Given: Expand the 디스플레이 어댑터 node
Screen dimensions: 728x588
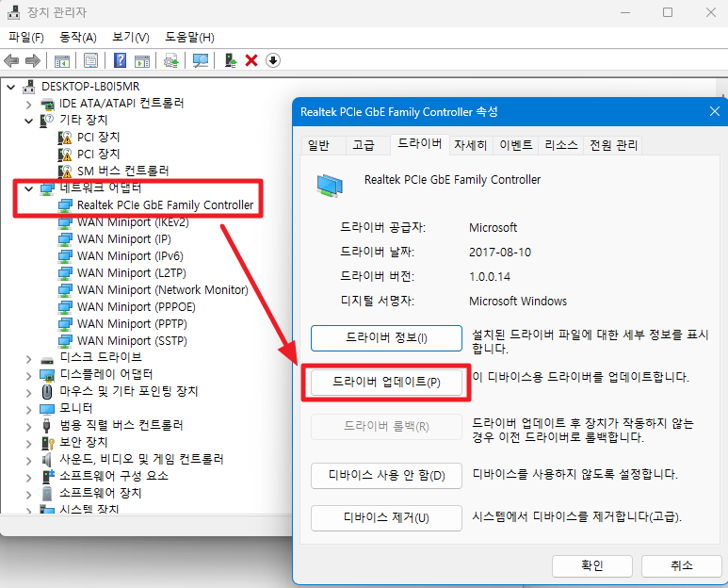Looking at the screenshot, I should [29, 376].
